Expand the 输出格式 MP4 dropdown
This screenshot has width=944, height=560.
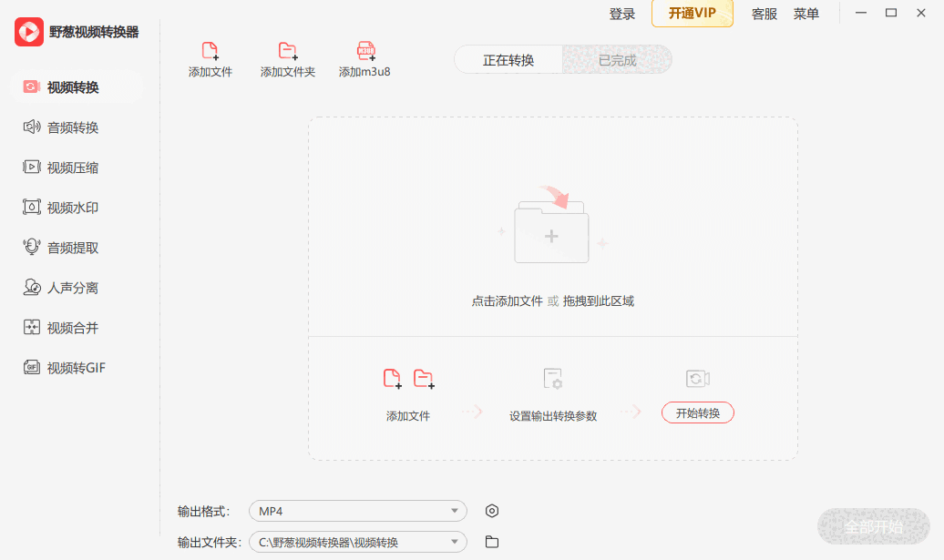358,511
